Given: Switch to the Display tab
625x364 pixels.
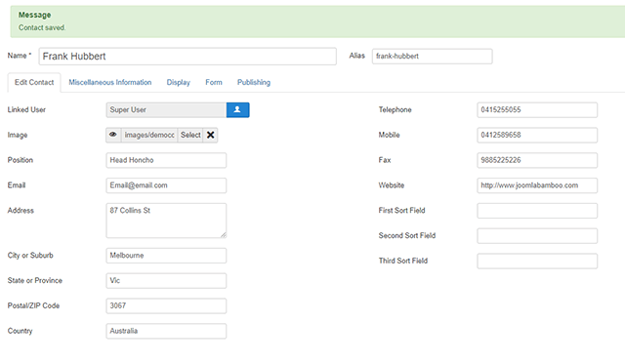Looking at the screenshot, I should 178,82.
